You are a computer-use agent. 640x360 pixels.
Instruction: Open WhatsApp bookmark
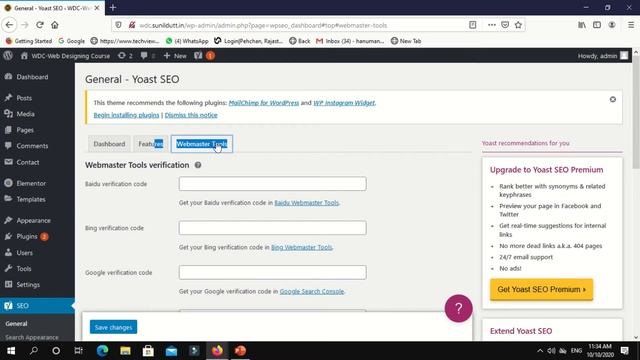(x=187, y=41)
